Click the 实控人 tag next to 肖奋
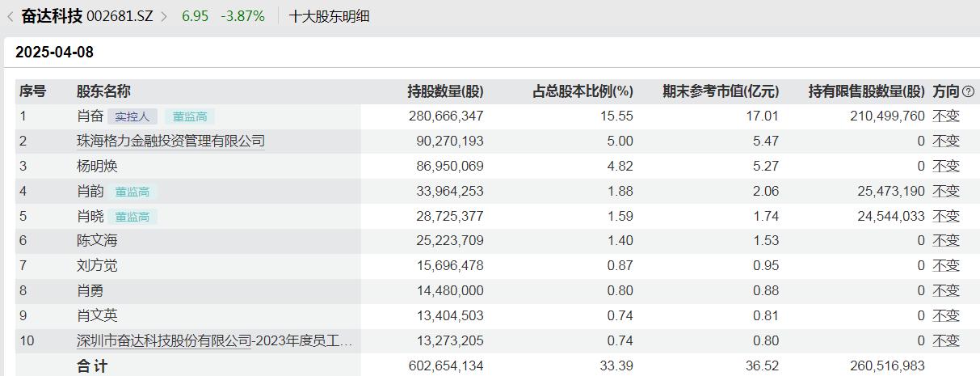Viewport: 980px width, 376px height. 132,116
